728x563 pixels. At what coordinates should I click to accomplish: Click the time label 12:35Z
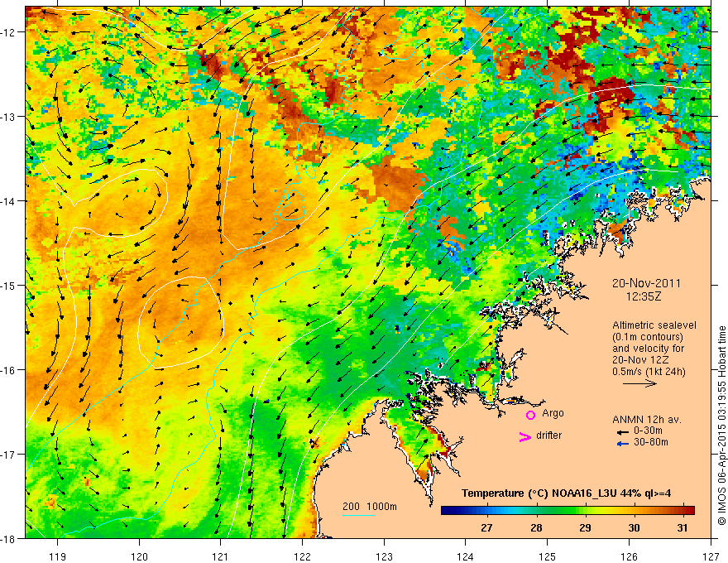click(x=644, y=296)
